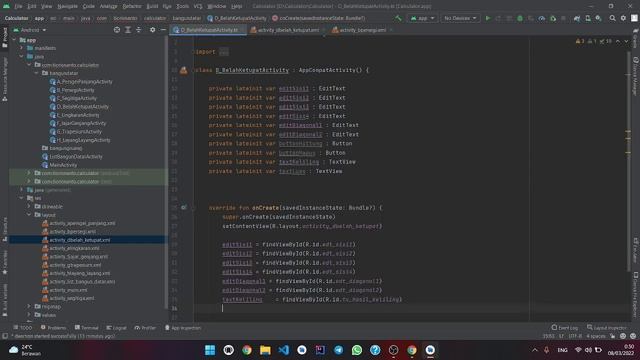Toggle the Problems tool window

point(53,328)
